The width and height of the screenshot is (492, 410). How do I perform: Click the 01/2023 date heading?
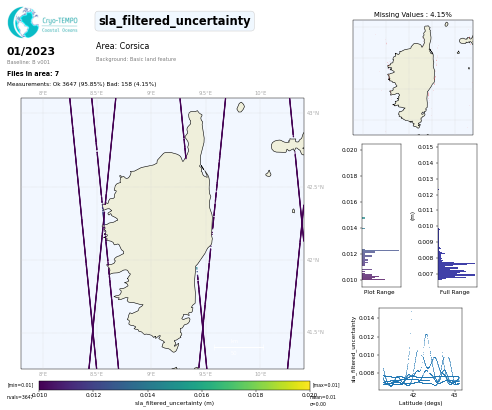(x=31, y=51)
